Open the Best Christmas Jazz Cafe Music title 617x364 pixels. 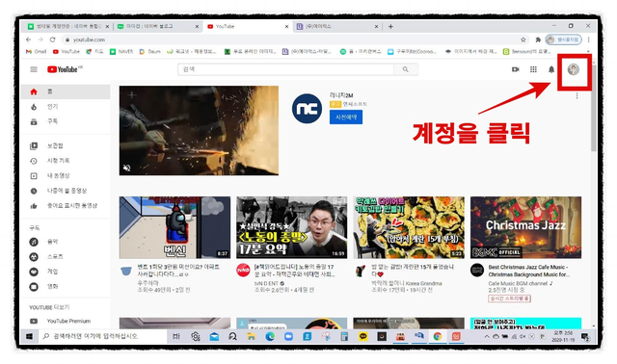pos(529,271)
